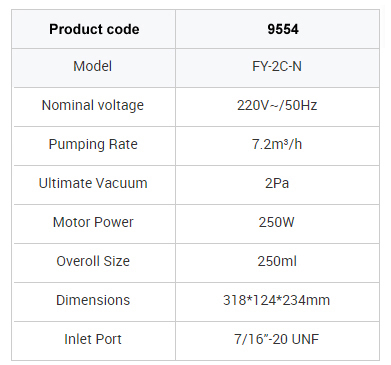The image size is (391, 365).
Task: Click the word 'code' in the header
Action: click(x=122, y=29)
